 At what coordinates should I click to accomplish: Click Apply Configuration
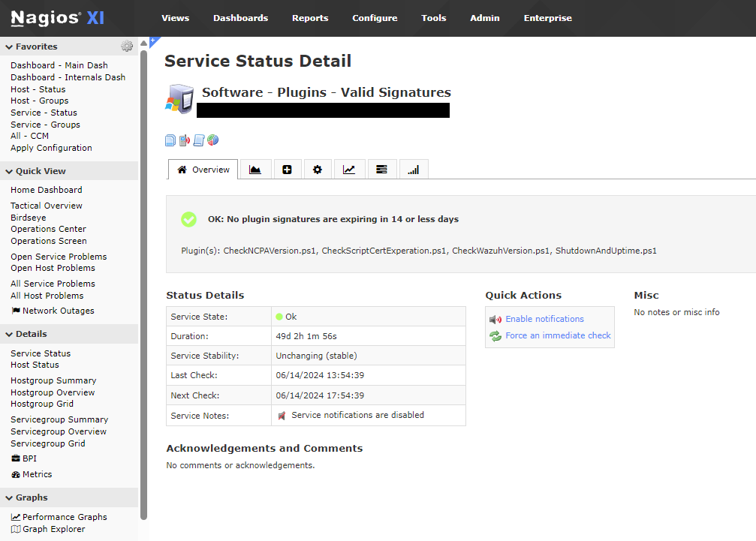51,148
